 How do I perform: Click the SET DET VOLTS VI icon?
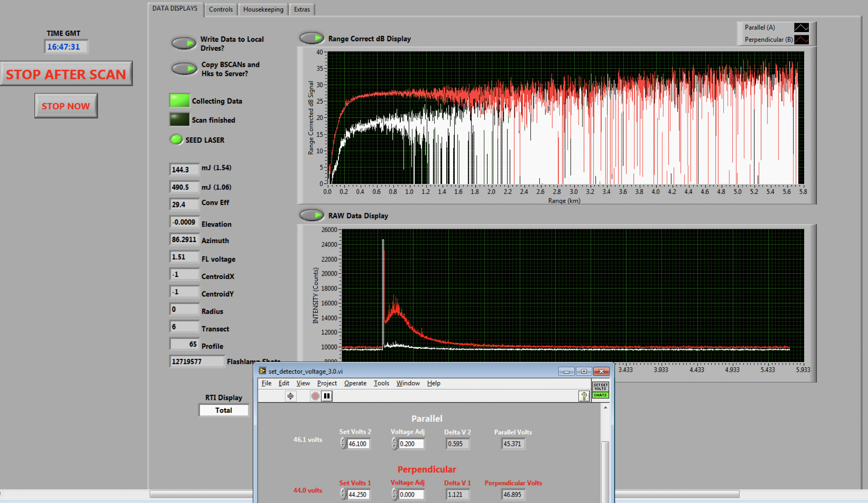point(600,390)
